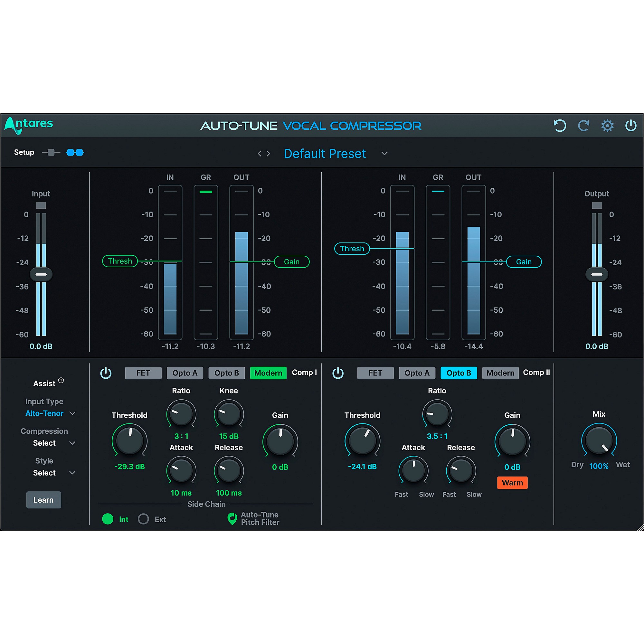
Task: Go to the next preset arrow
Action: pos(268,154)
